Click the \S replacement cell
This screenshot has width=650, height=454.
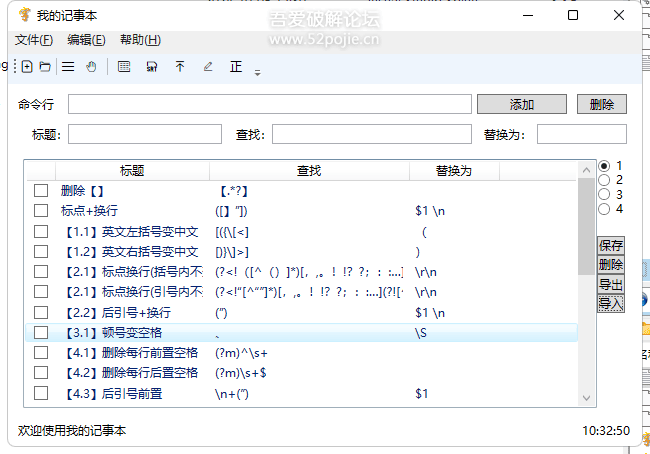(421, 333)
